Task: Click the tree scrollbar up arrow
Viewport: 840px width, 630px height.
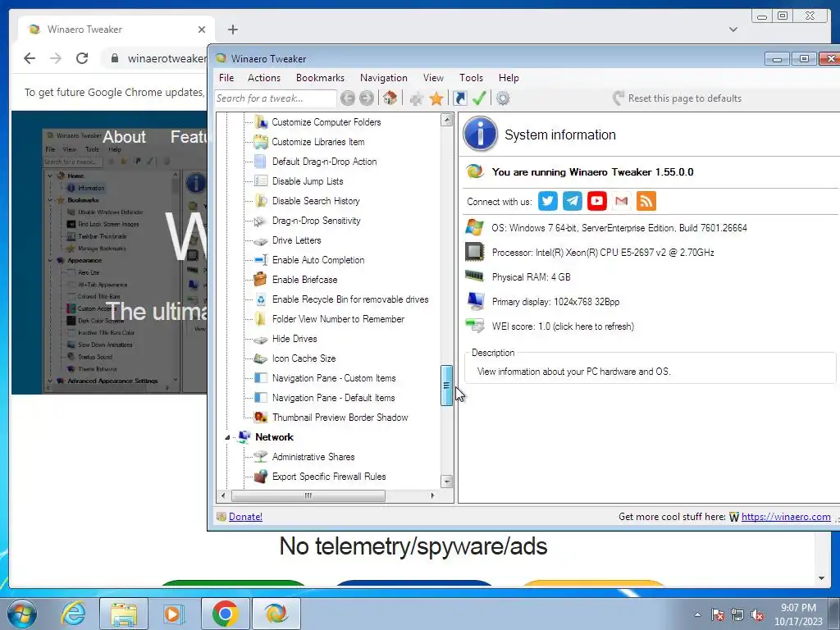Action: point(446,120)
